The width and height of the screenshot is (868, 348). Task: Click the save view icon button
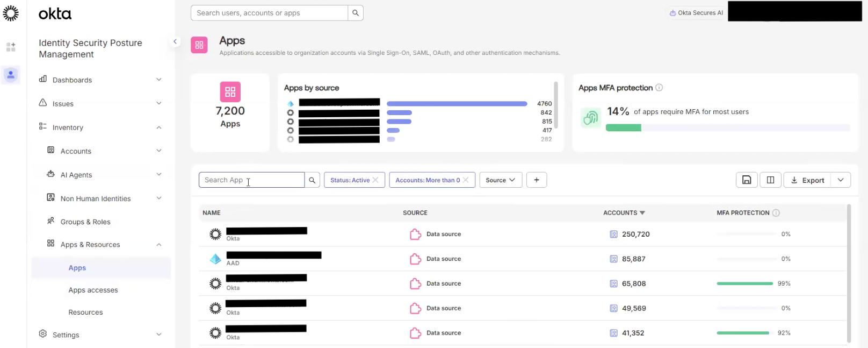click(x=747, y=180)
